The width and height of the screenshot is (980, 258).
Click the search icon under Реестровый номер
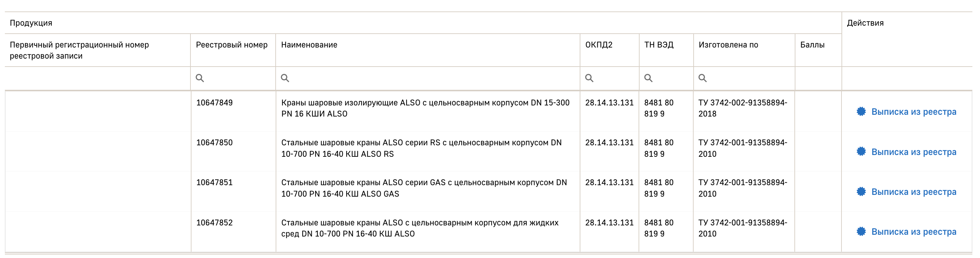coord(200,78)
